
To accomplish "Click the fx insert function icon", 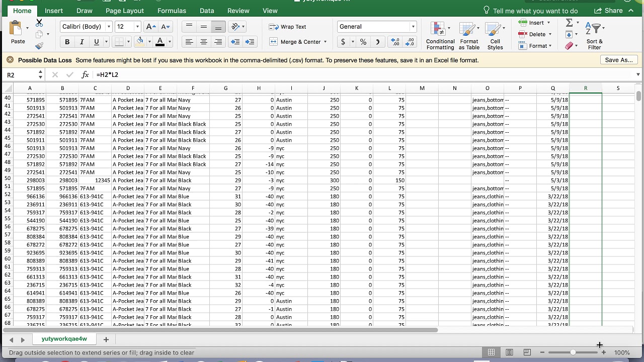I will [85, 74].
